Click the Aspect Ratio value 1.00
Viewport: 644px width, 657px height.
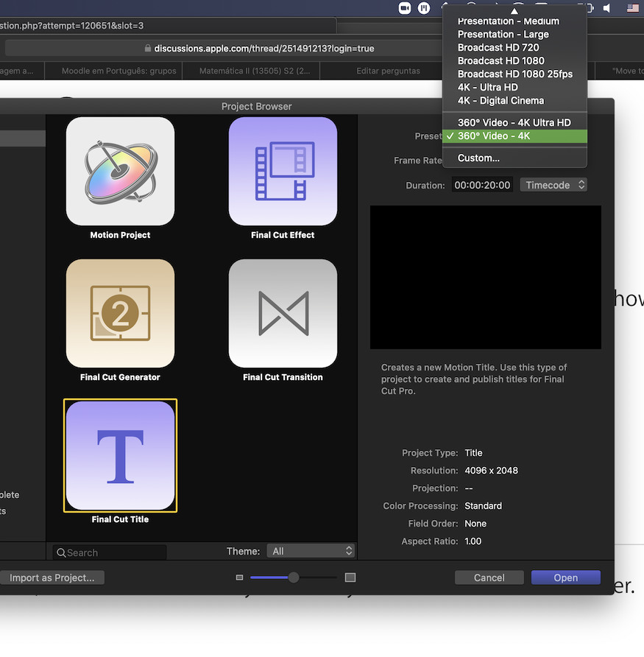(473, 541)
